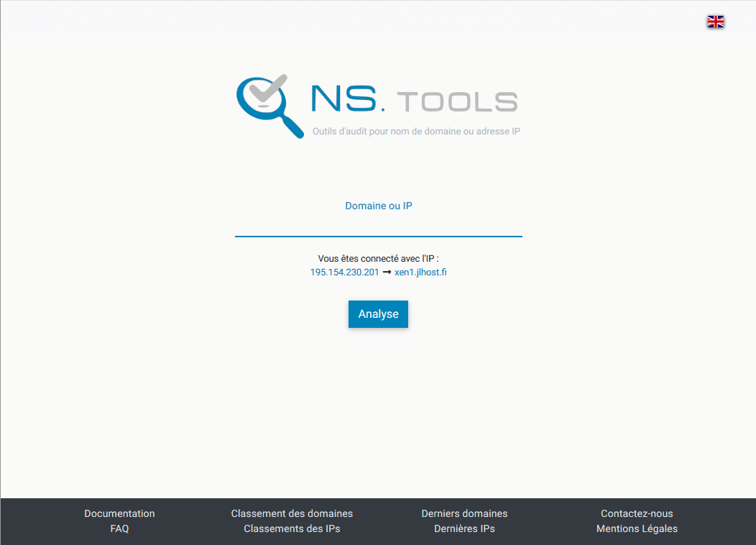Click the NS Tools magnifying glass logo

coord(270,106)
